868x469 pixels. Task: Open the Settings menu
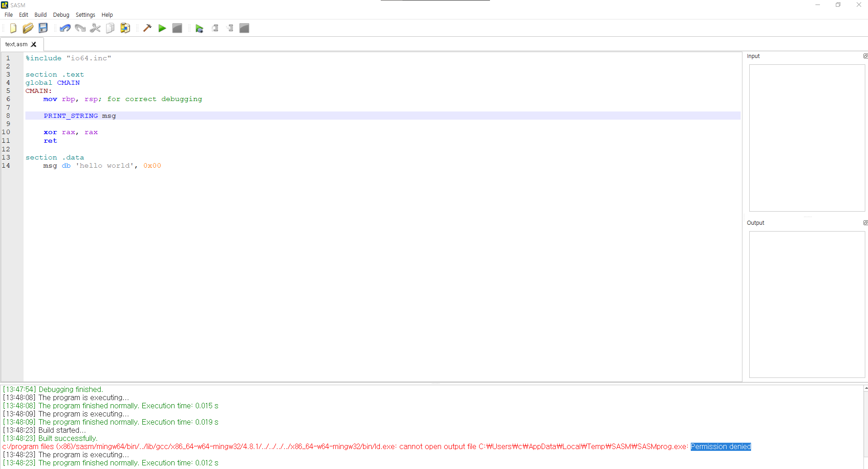coord(85,15)
